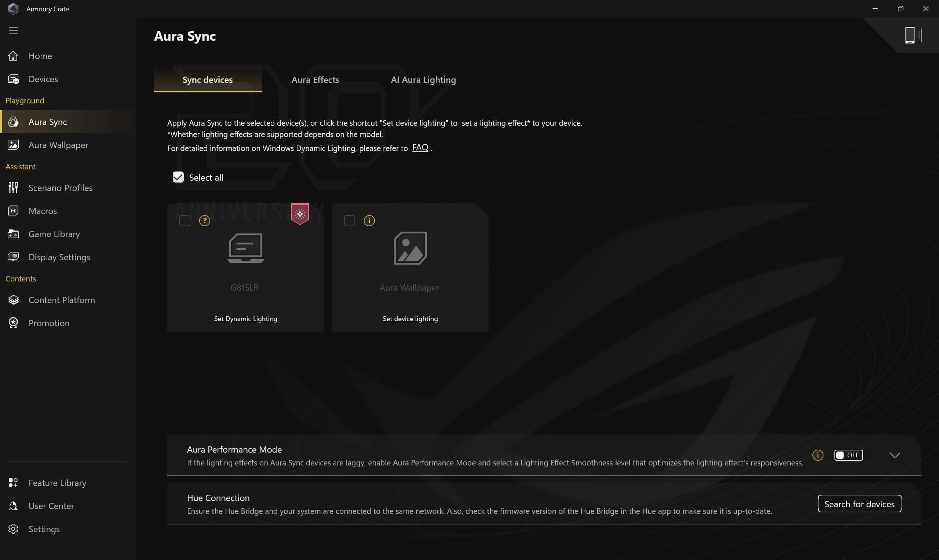Switch to the Sync devices tab

coord(208,80)
